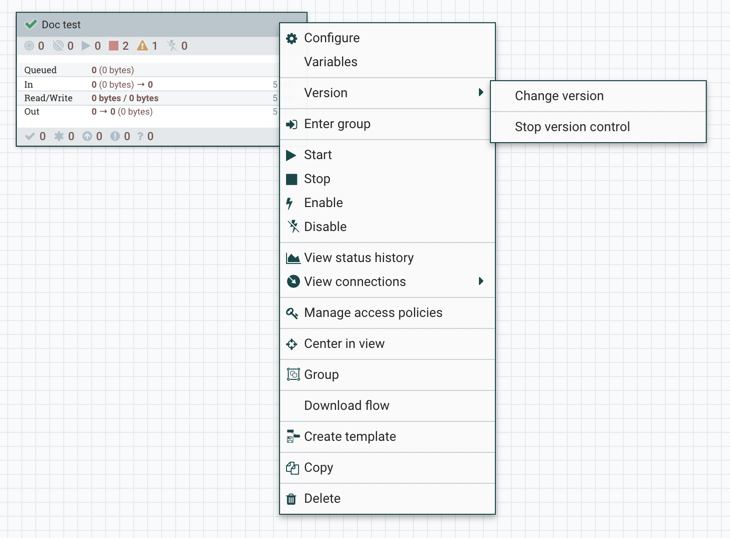Open the Variables menu entry
Screen dimensions: 730x538
click(x=331, y=62)
